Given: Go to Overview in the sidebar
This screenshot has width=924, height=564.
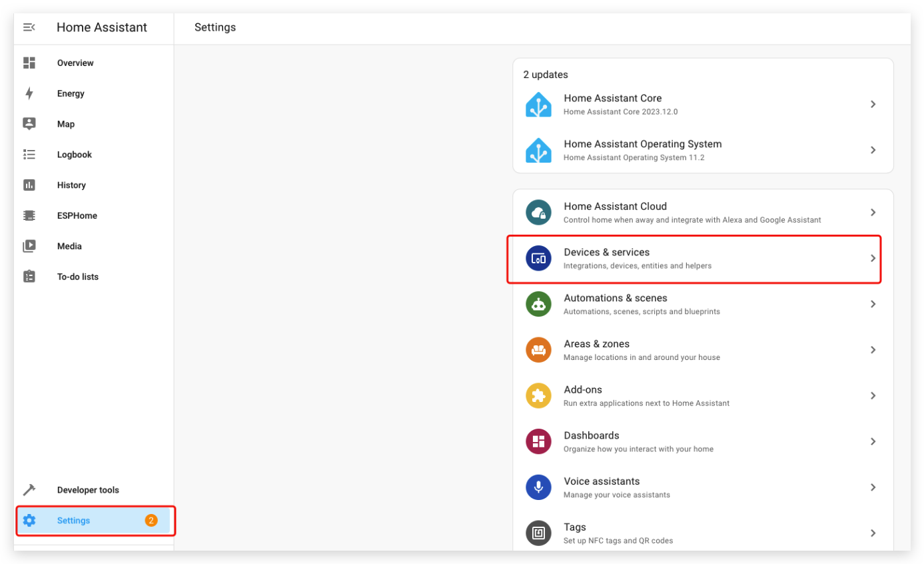Looking at the screenshot, I should tap(93, 63).
